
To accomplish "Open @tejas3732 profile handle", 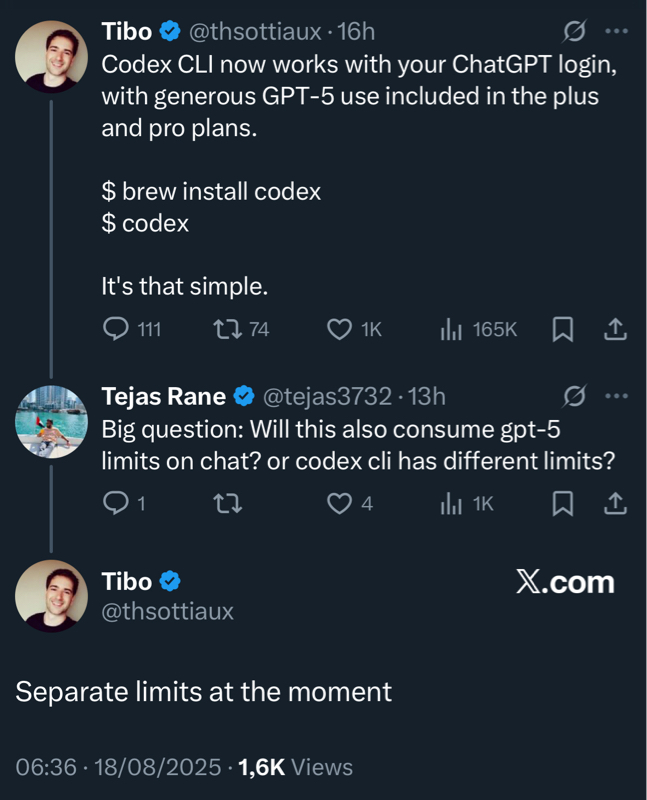I will 326,397.
